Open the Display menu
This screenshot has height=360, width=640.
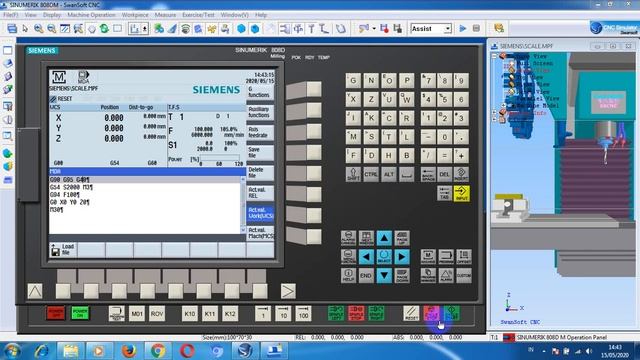click(52, 15)
